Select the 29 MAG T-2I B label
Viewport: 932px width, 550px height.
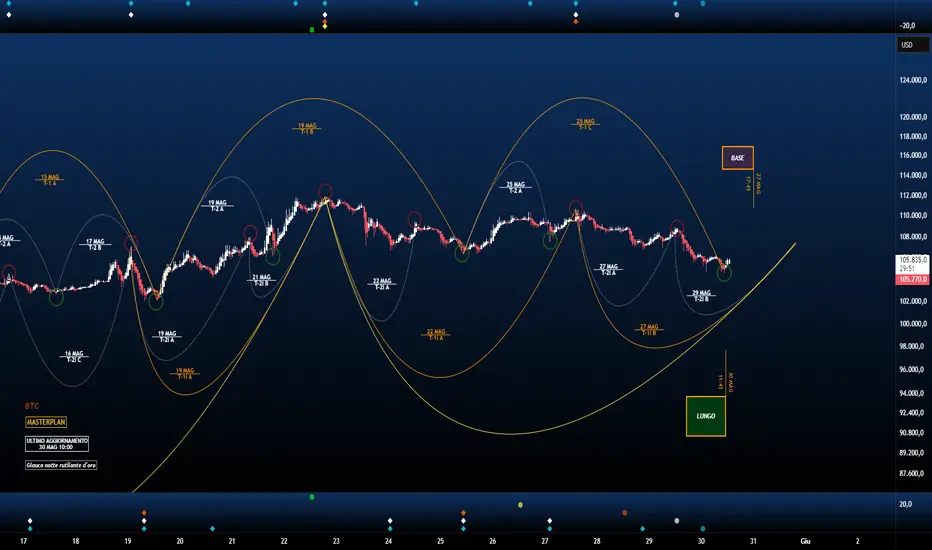(702, 296)
